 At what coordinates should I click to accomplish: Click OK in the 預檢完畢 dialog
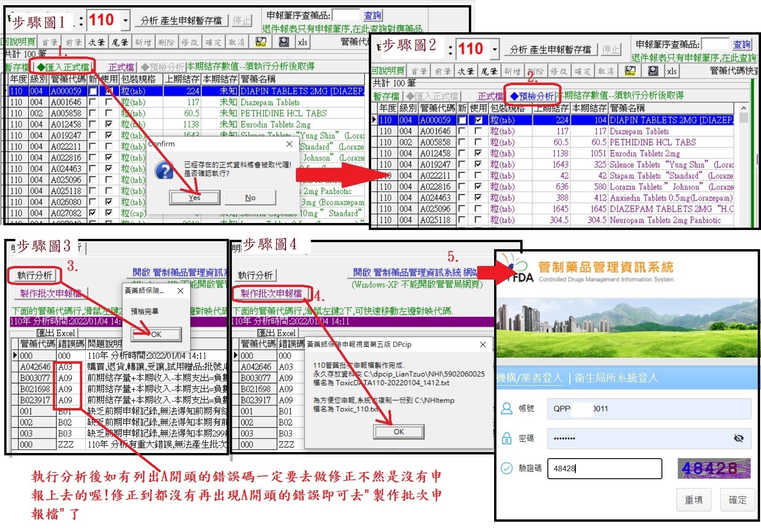pos(156,334)
